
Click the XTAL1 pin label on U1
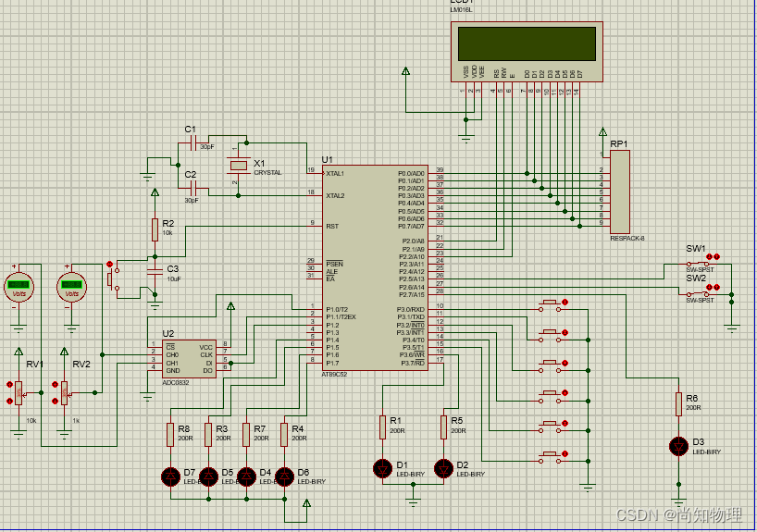(x=335, y=174)
